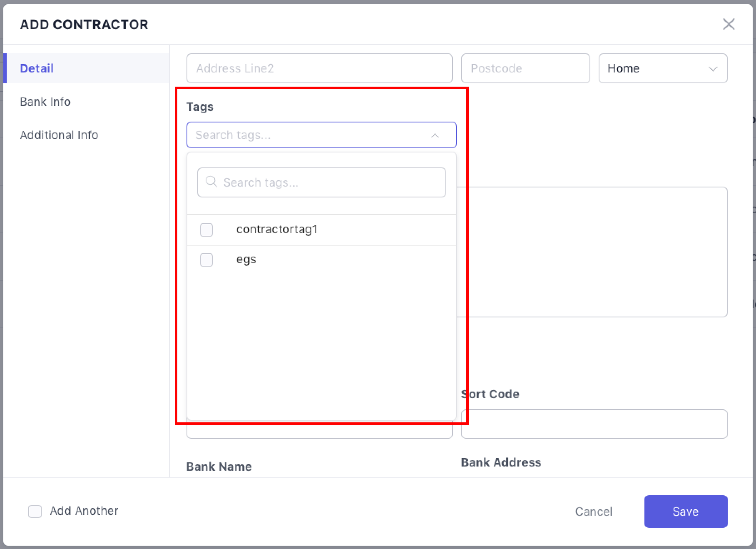The image size is (756, 549).
Task: Check the contractortag1 checkbox
Action: (206, 230)
